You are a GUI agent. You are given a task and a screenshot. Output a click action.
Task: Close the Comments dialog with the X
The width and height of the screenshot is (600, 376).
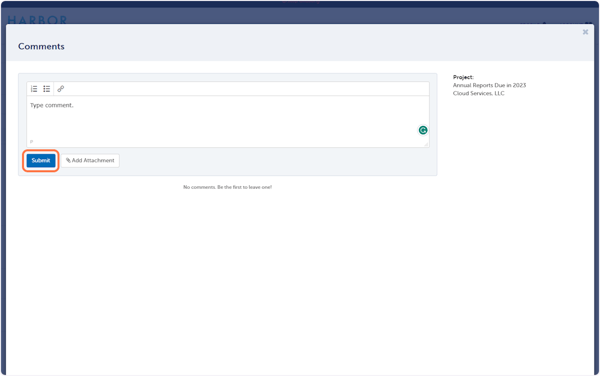585,32
